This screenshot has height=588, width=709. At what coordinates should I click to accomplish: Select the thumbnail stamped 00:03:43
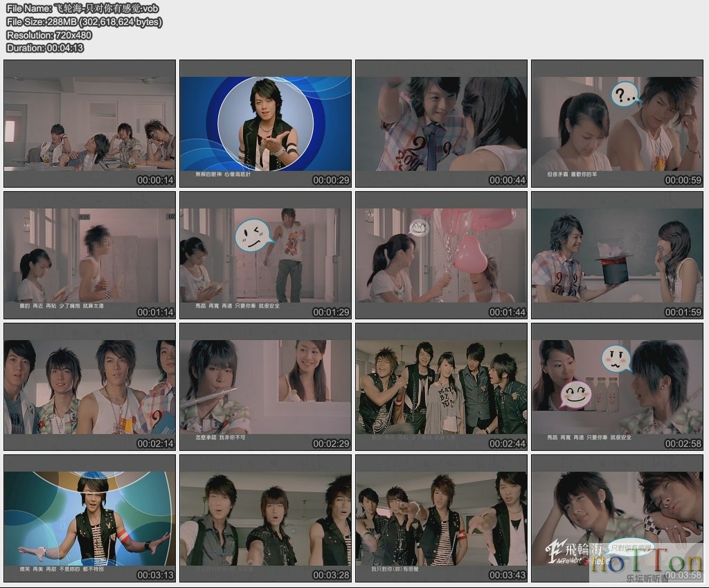pos(441,518)
